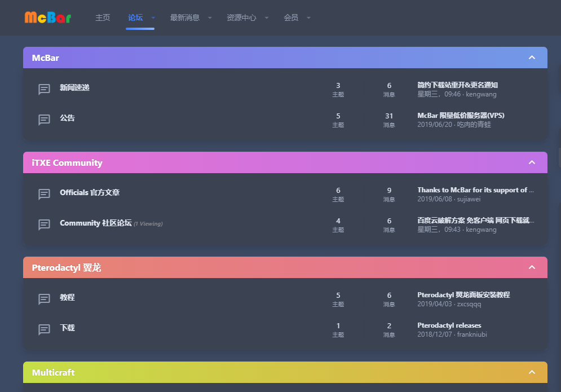
Task: Open the dropdown arrow next to 最新消息
Action: [210, 17]
